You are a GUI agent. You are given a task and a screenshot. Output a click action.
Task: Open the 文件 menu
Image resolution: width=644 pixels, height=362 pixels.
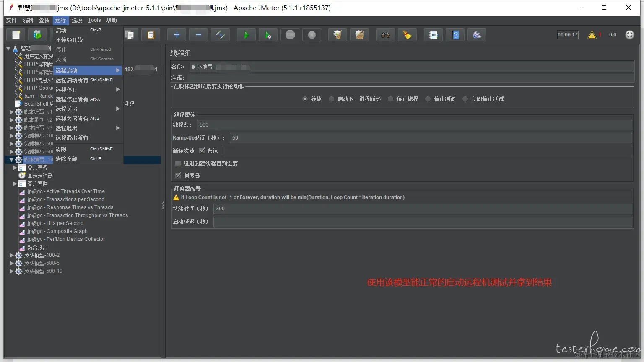(11, 20)
